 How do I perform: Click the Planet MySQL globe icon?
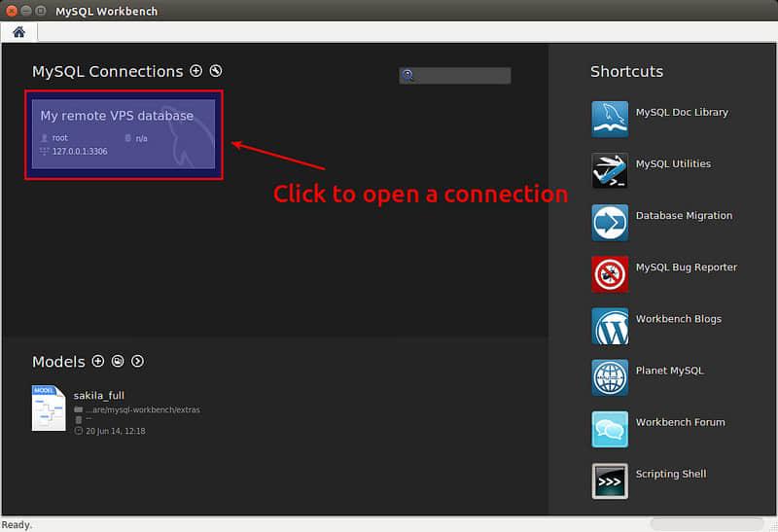(610, 377)
